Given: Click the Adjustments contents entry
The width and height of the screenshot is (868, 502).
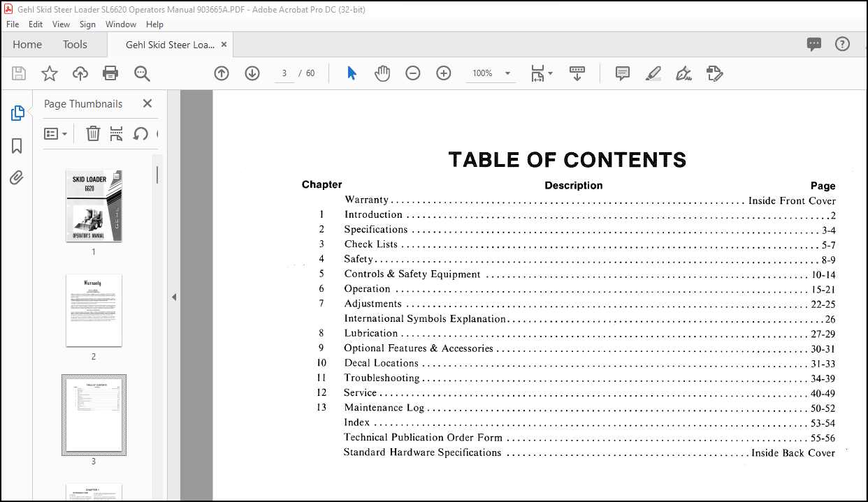Looking at the screenshot, I should (372, 304).
